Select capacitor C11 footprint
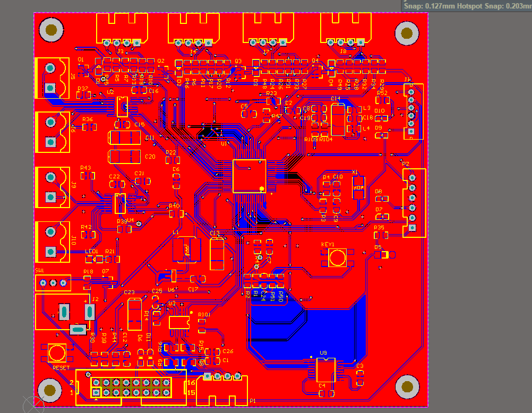Image resolution: width=532 pixels, height=413 pixels. 124,138
